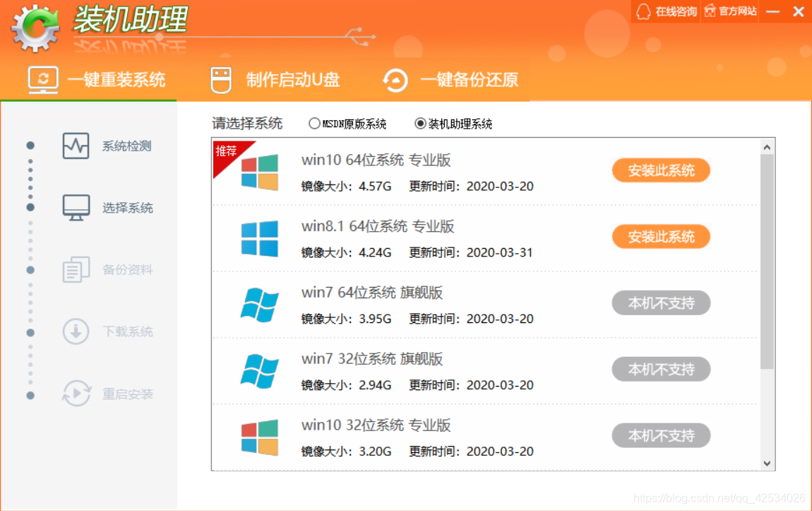This screenshot has width=812, height=511.
Task: Switch to the 制作启动U盘 tab
Action: coord(275,81)
